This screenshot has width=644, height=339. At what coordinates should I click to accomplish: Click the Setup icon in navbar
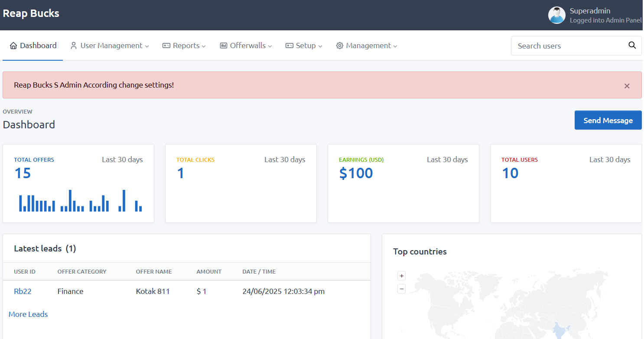pyautogui.click(x=289, y=46)
